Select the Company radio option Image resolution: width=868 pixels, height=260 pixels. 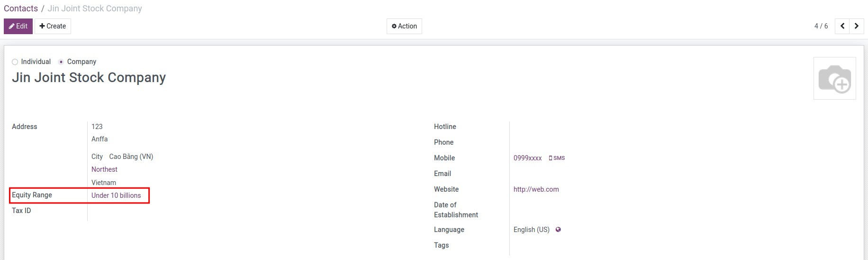click(61, 62)
